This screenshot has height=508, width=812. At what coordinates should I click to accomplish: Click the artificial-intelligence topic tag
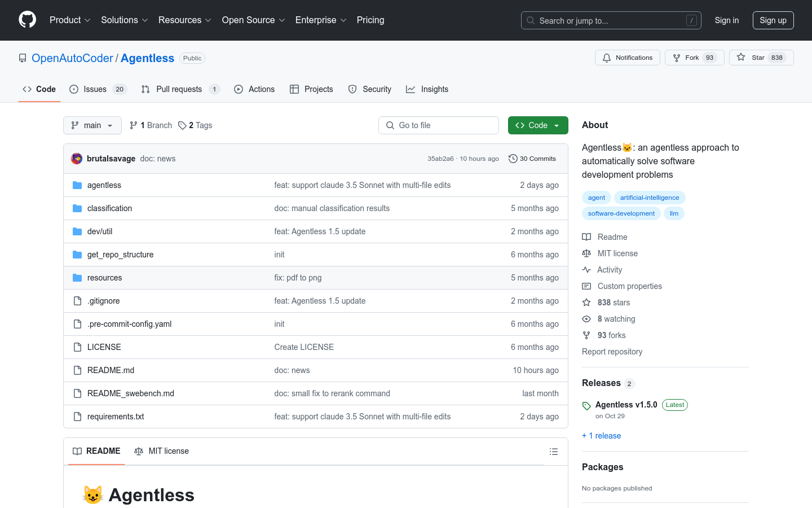(650, 198)
